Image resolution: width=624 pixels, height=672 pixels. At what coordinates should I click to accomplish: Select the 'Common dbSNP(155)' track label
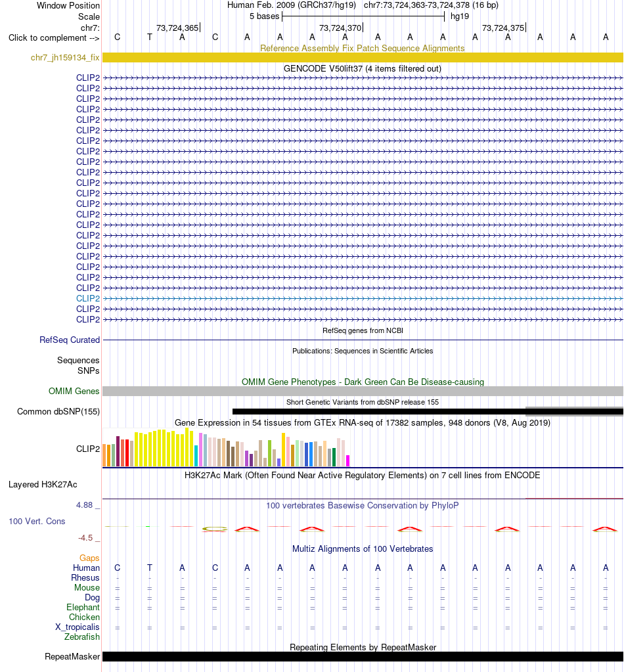tap(58, 411)
